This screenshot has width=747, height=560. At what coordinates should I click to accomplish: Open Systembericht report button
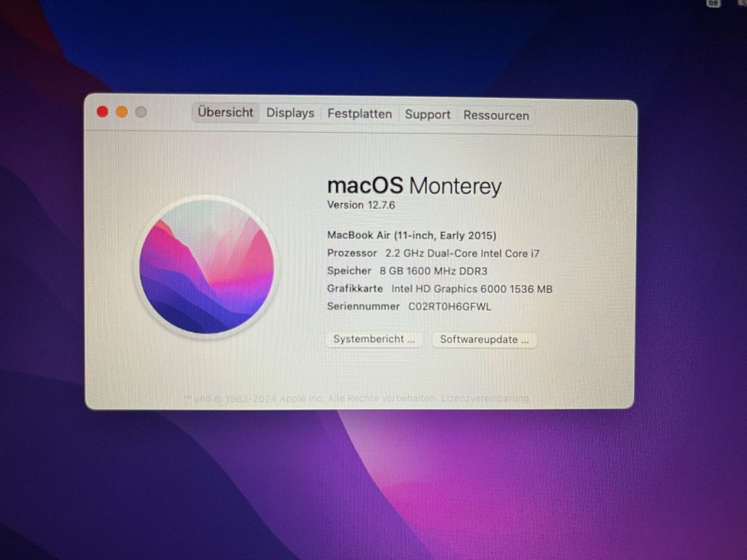(374, 339)
